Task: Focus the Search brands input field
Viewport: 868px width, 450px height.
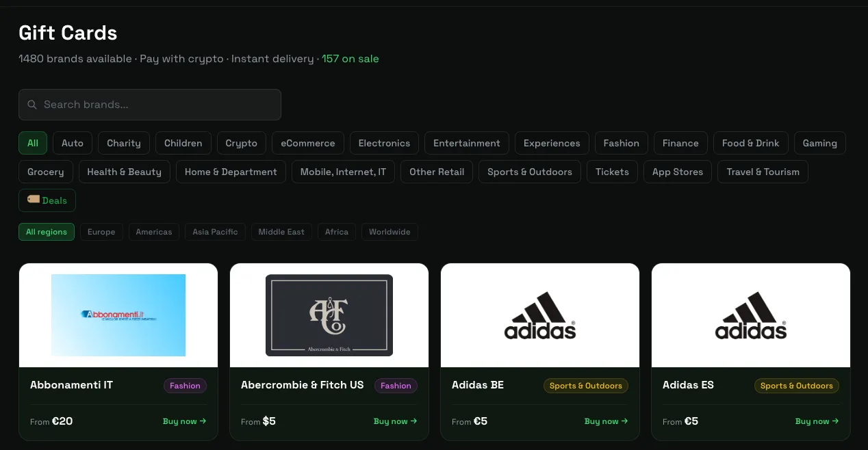Action: pos(150,105)
